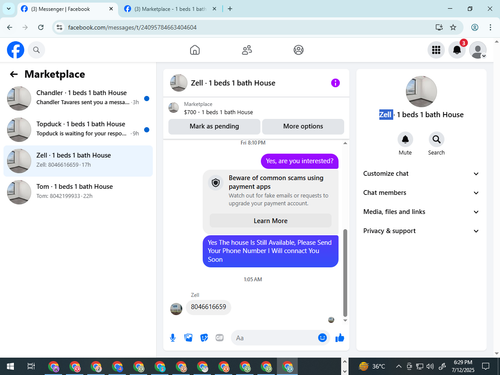The image size is (500, 375).
Task: Click 'Yes, are you interested?' message bubble
Action: point(299,161)
